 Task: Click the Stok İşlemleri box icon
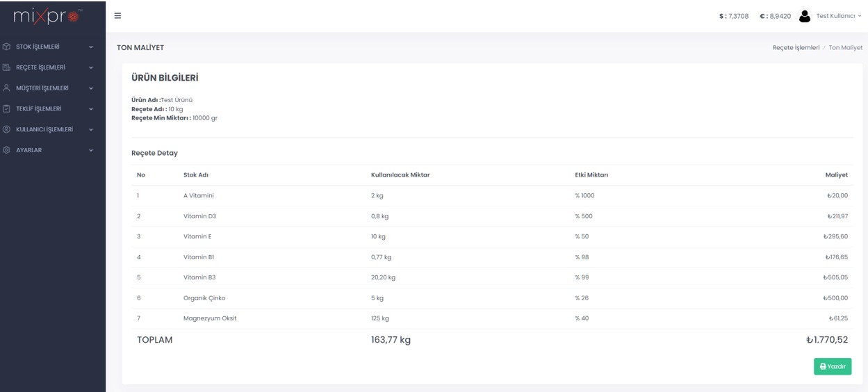(7, 47)
